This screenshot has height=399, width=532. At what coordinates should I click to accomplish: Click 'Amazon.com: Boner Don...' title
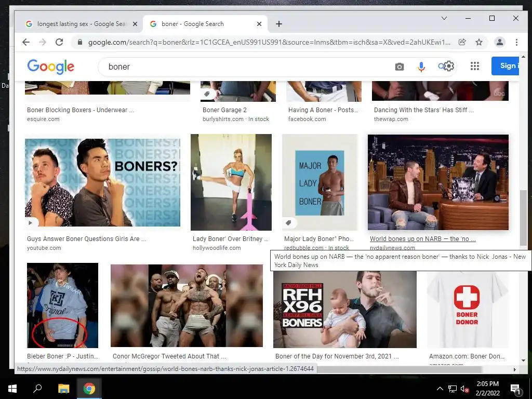tap(467, 356)
